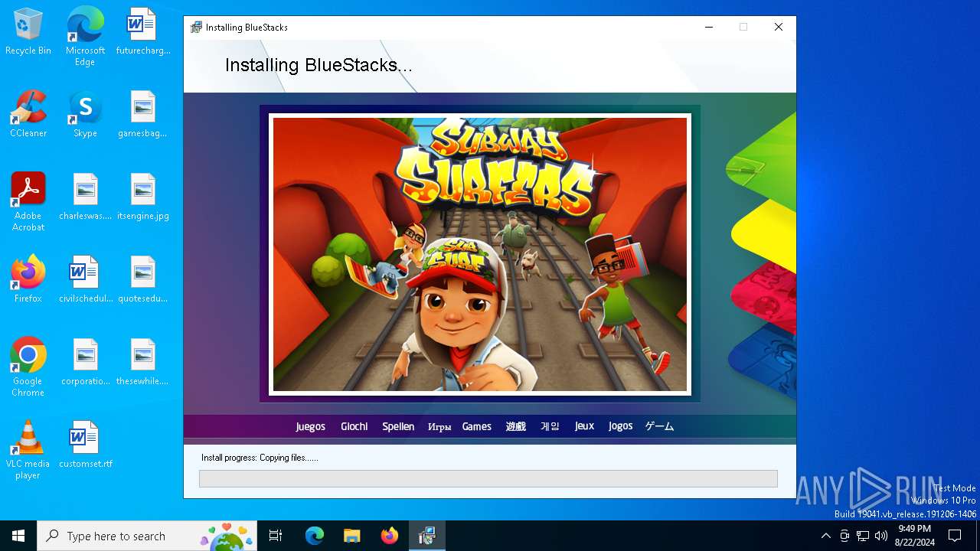Open the tray icon beside network status
Viewport: 980px width, 551px height.
pyautogui.click(x=844, y=536)
